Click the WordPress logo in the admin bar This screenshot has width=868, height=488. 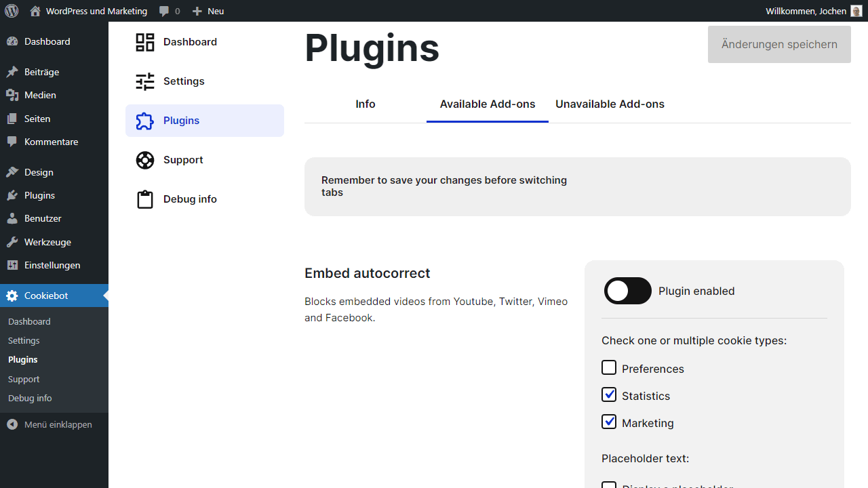12,11
